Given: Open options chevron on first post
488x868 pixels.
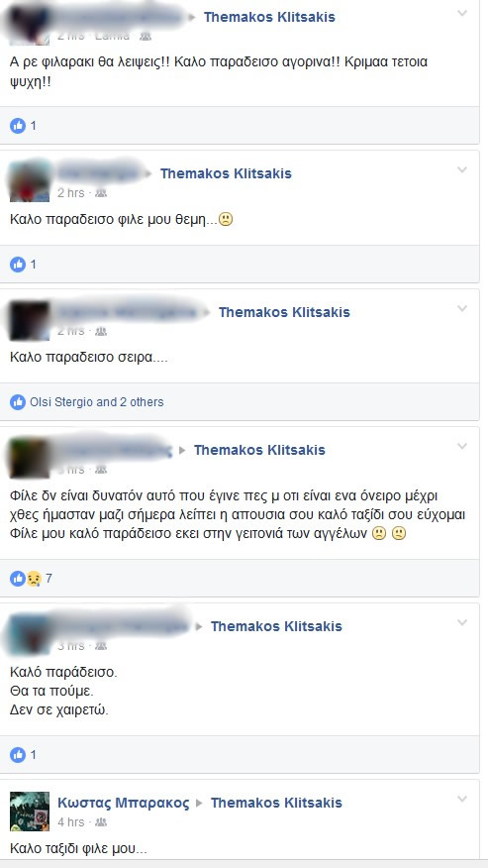Looking at the screenshot, I should [x=462, y=14].
